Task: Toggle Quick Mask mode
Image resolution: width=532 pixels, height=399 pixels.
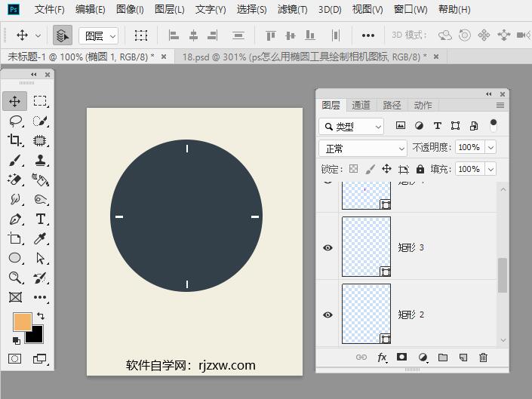Action: pos(14,358)
